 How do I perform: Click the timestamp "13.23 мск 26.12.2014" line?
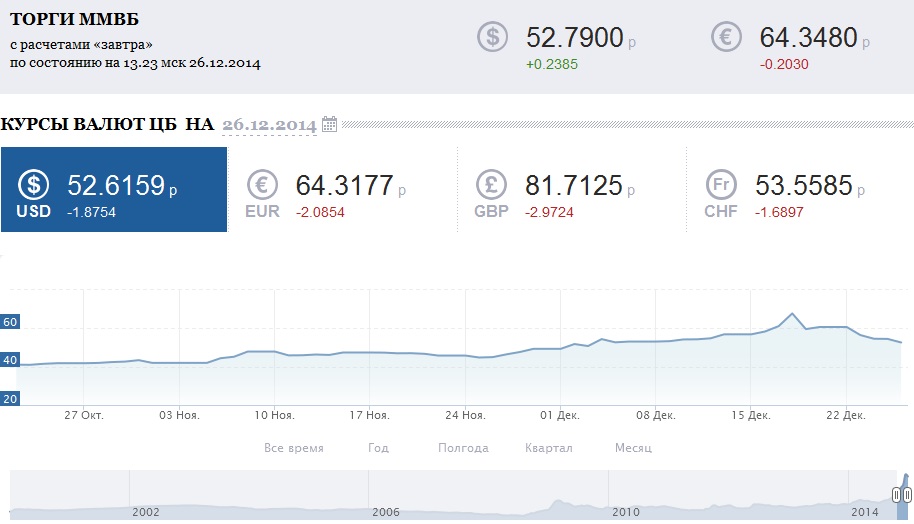click(135, 63)
